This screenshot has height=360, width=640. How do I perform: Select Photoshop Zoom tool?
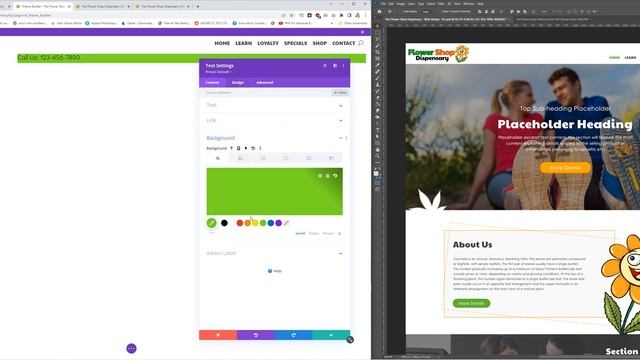click(378, 156)
